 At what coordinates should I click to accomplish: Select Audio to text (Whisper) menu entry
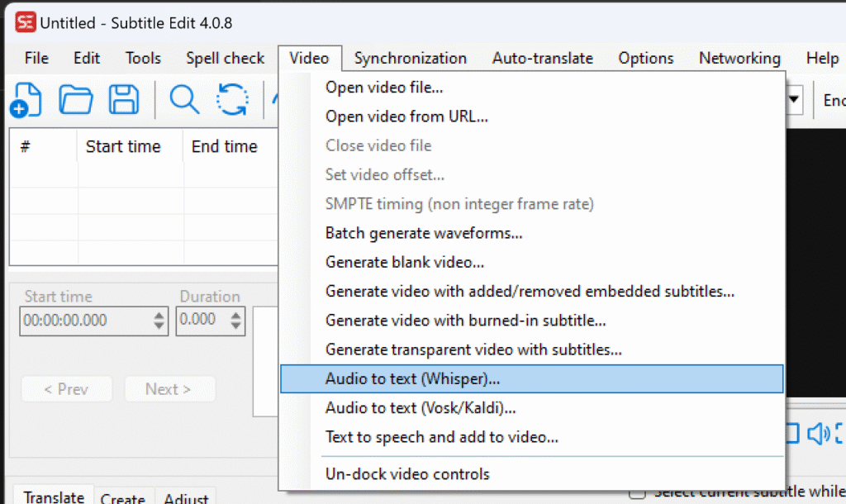(413, 378)
